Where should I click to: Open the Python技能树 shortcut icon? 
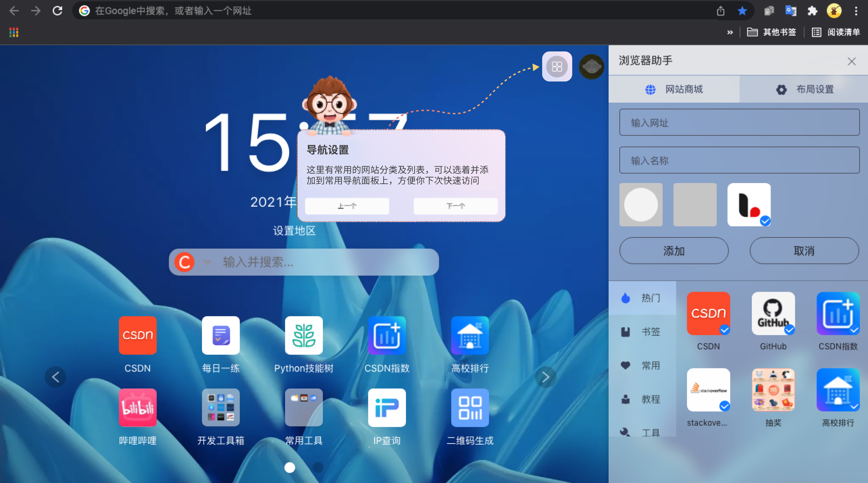tap(303, 335)
